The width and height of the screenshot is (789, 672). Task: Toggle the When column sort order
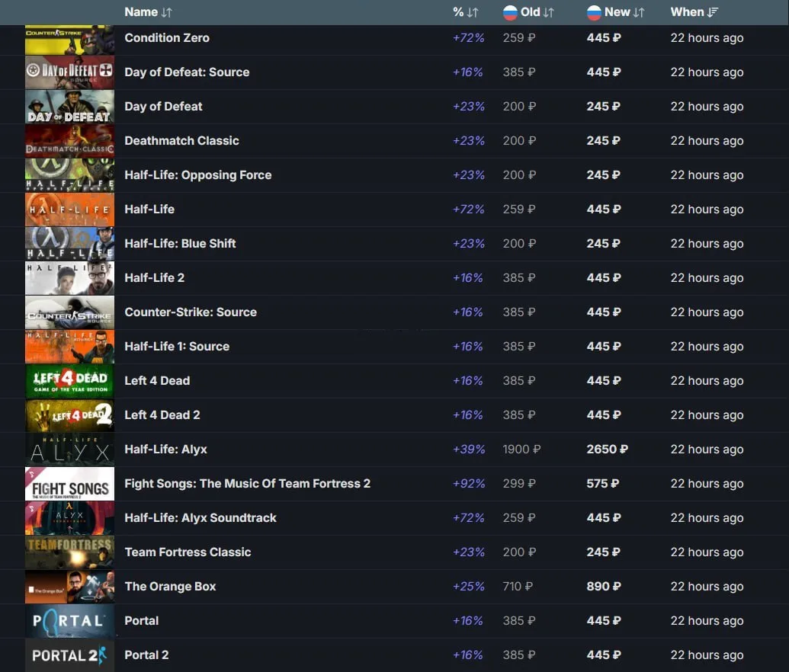713,13
